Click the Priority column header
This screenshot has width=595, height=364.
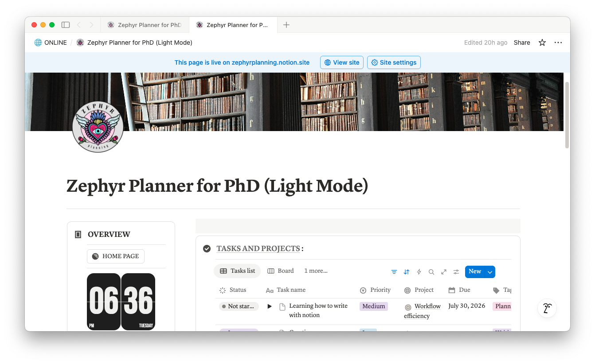pos(375,290)
